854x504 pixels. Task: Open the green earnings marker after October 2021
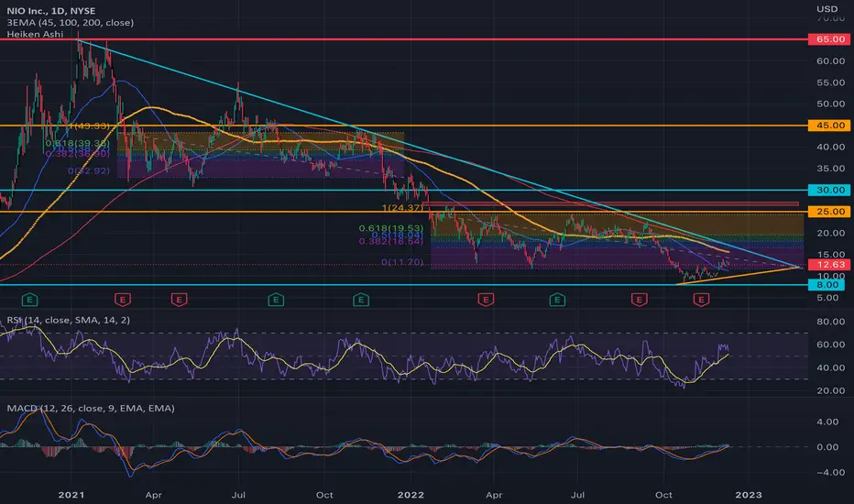click(361, 300)
